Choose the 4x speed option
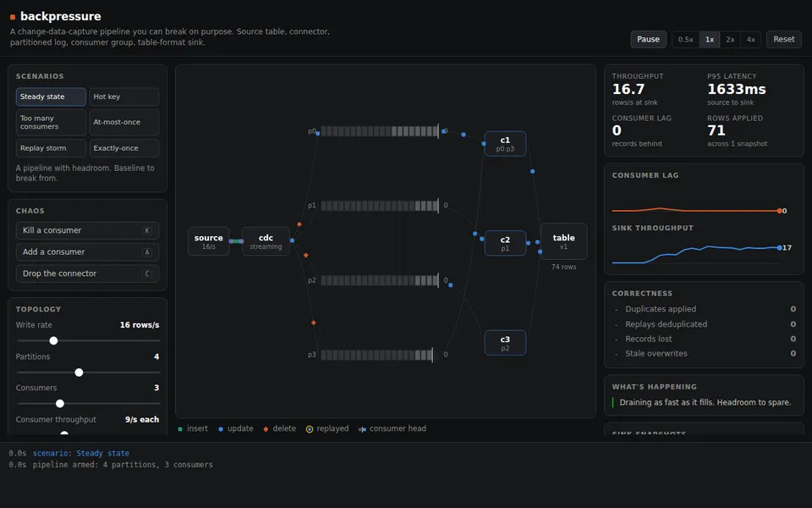The image size is (812, 508). click(750, 40)
